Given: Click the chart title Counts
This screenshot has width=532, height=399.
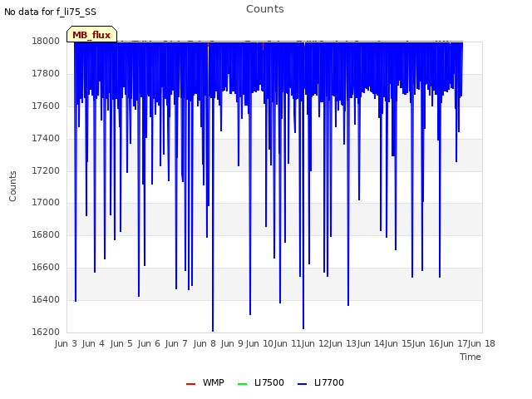Looking at the screenshot, I should pyautogui.click(x=265, y=9).
